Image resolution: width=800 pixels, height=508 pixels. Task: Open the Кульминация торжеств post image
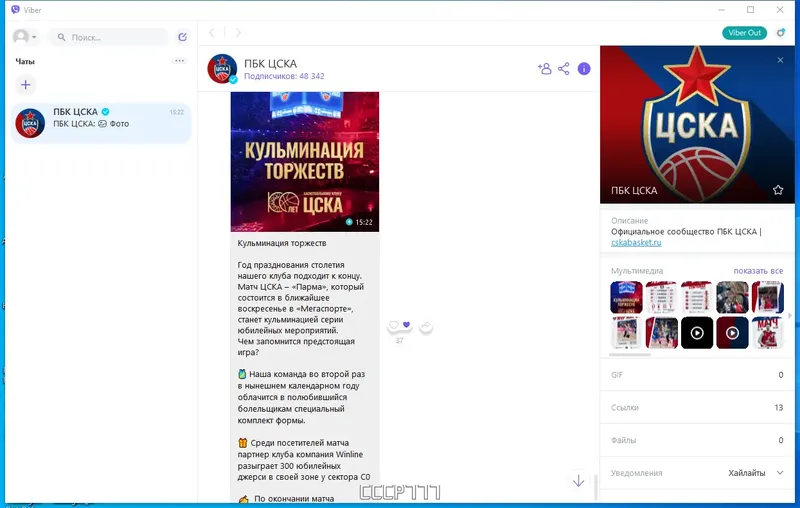tap(305, 162)
